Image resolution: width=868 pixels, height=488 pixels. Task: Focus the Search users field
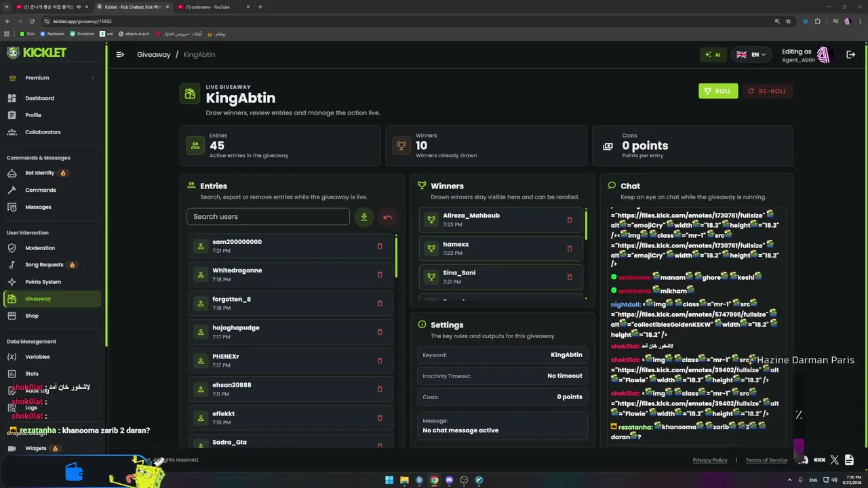[x=268, y=217]
